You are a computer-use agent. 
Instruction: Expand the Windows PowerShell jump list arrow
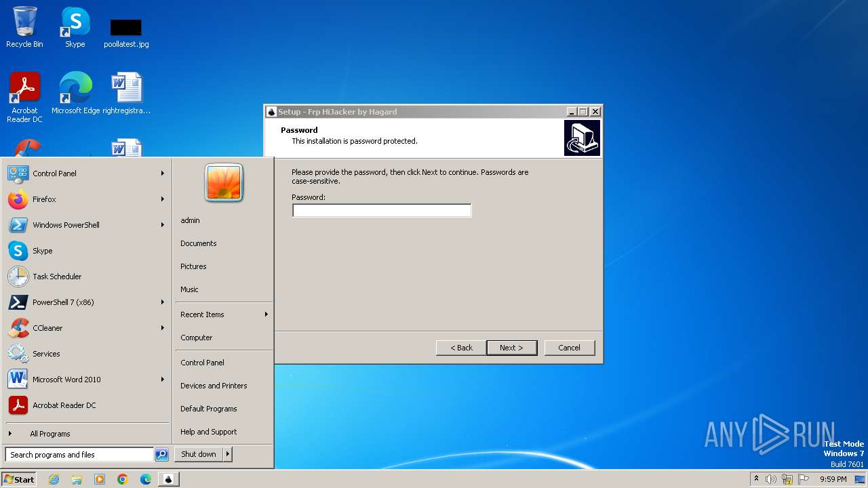163,225
